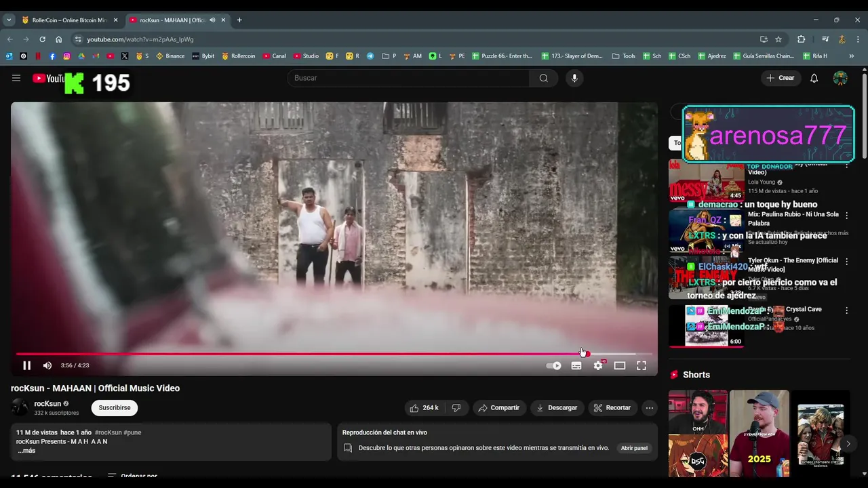Dislike the MAHAAN video
This screenshot has height=488, width=868.
pyautogui.click(x=456, y=408)
